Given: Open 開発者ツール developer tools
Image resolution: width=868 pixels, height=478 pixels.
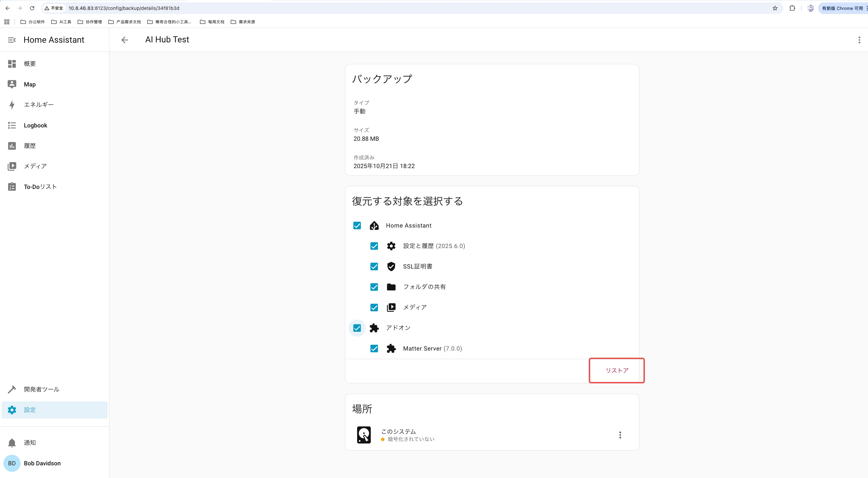Looking at the screenshot, I should coord(55,390).
